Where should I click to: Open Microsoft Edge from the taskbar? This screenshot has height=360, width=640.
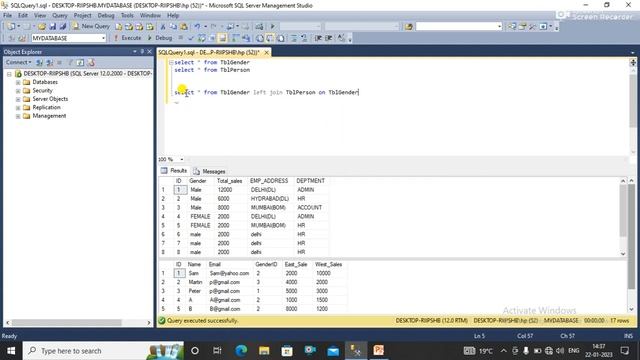[241, 351]
